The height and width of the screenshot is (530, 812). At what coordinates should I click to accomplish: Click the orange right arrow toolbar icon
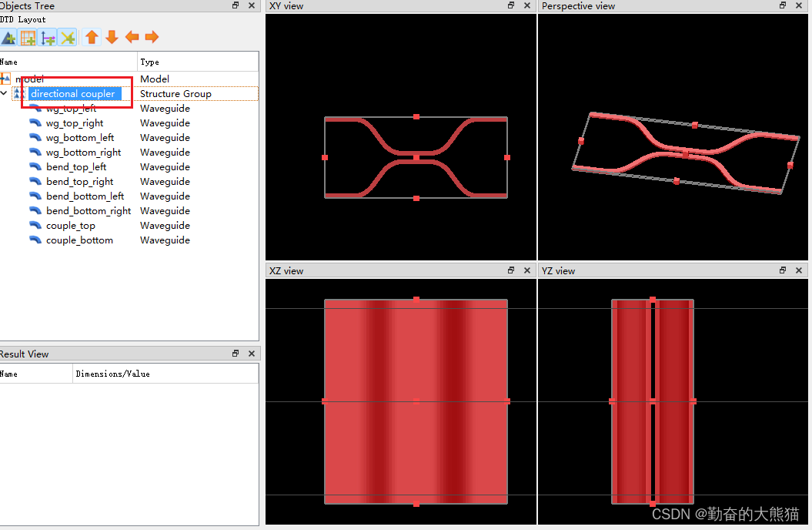152,37
